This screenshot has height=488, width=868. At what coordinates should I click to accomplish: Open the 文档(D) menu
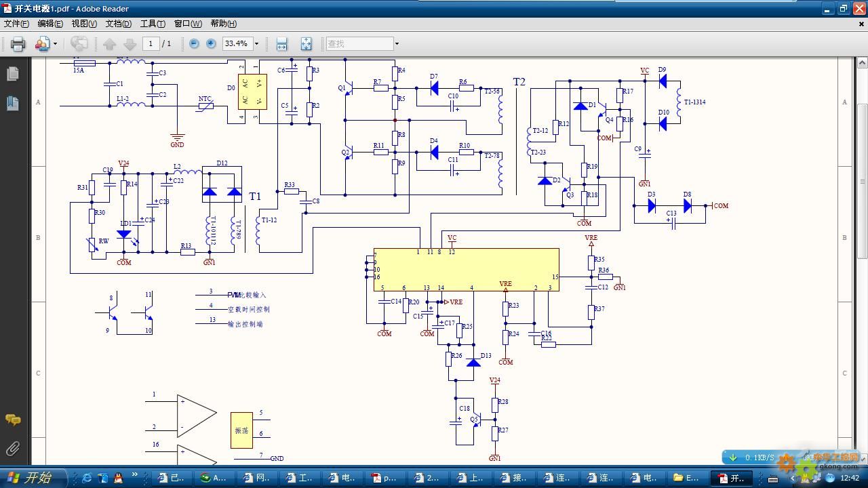118,24
